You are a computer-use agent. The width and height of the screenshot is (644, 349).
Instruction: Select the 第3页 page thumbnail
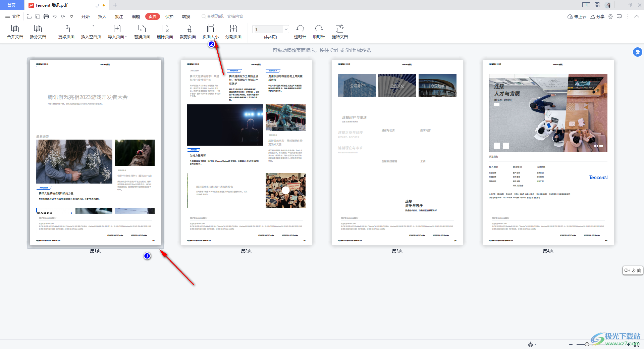pyautogui.click(x=397, y=152)
